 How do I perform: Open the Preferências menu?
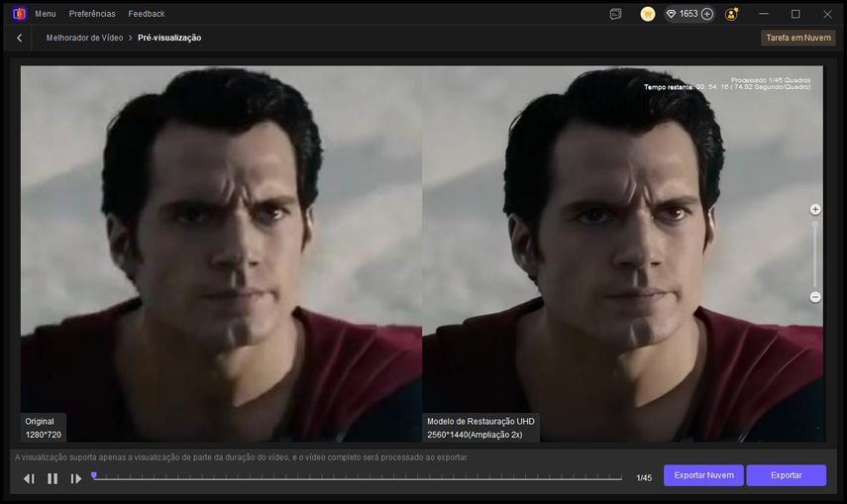[92, 14]
